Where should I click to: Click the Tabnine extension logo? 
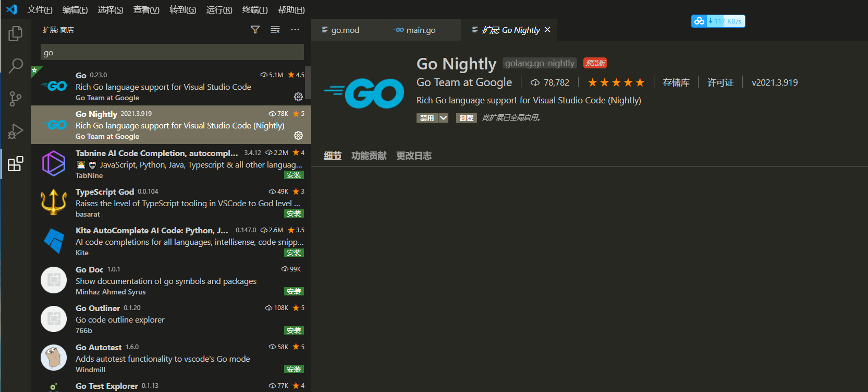tap(54, 163)
